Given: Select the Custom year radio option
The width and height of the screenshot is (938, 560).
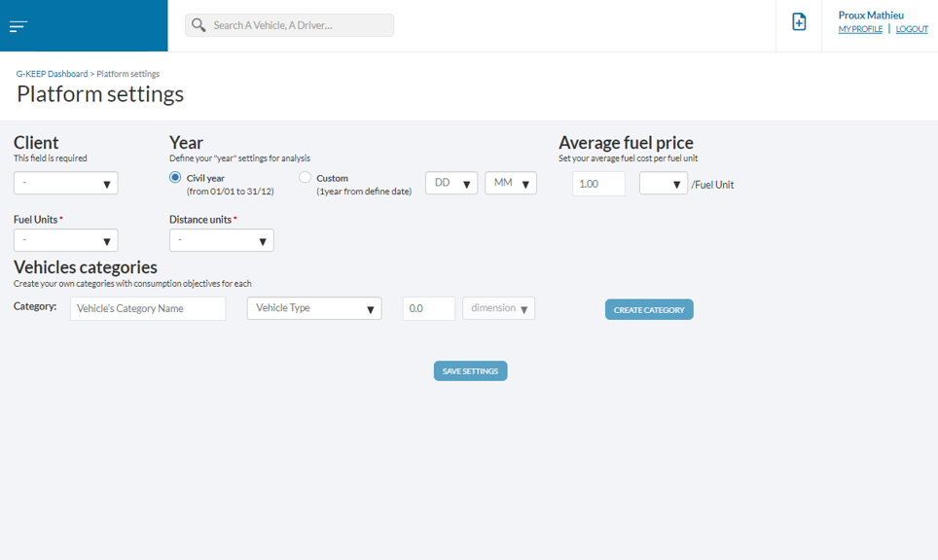Looking at the screenshot, I should 306,178.
